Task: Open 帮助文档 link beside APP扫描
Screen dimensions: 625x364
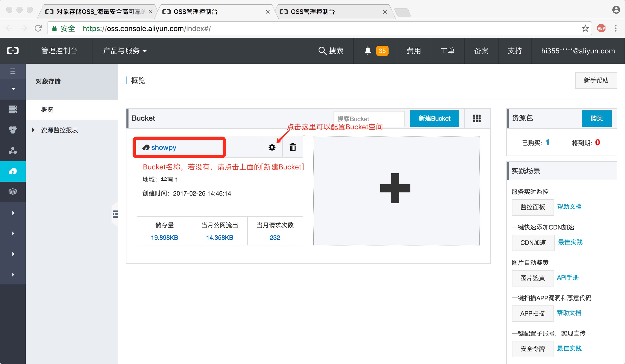Action: point(569,313)
